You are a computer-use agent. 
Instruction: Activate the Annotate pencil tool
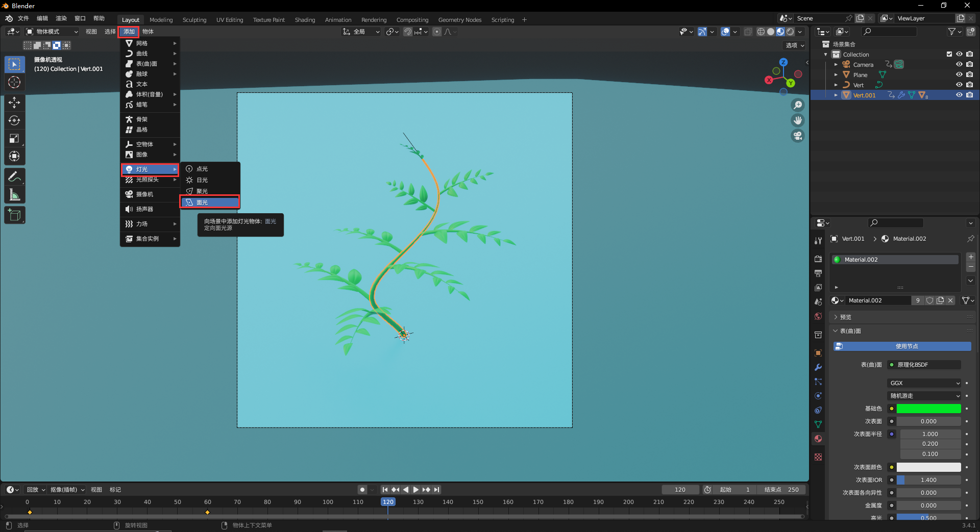[14, 177]
